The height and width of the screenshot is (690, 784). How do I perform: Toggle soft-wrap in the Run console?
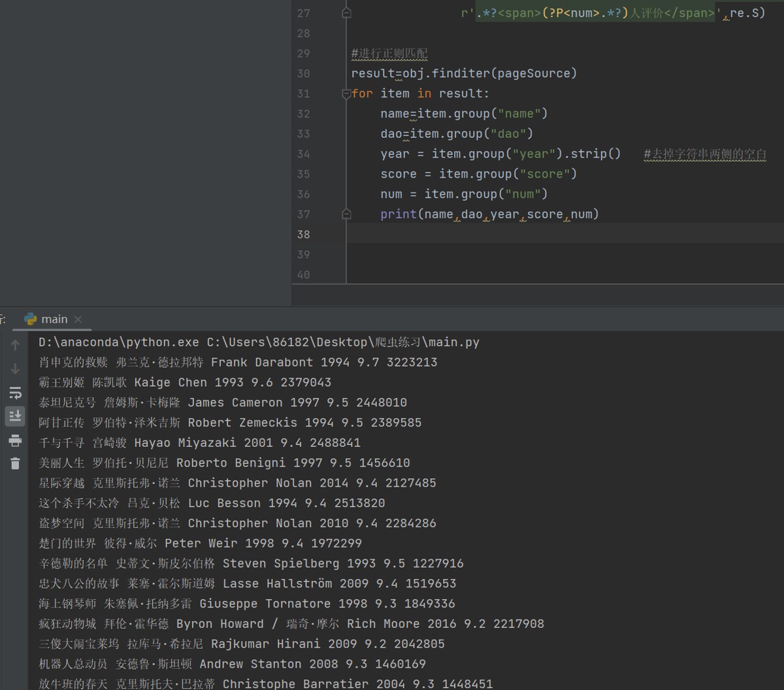click(x=15, y=393)
